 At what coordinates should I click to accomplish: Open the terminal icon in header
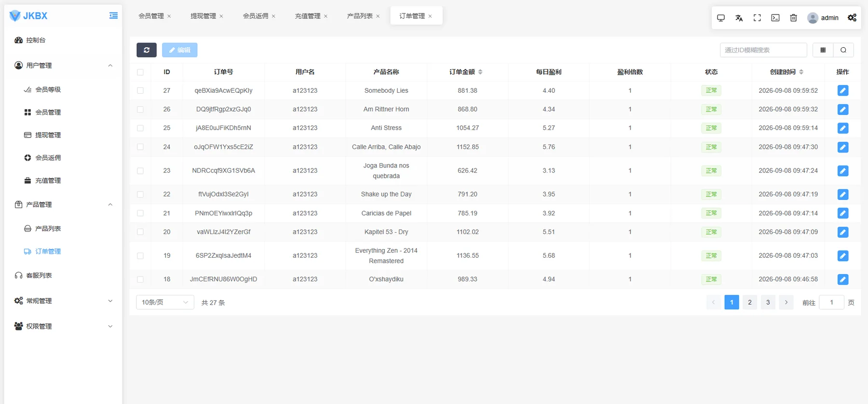(x=775, y=18)
